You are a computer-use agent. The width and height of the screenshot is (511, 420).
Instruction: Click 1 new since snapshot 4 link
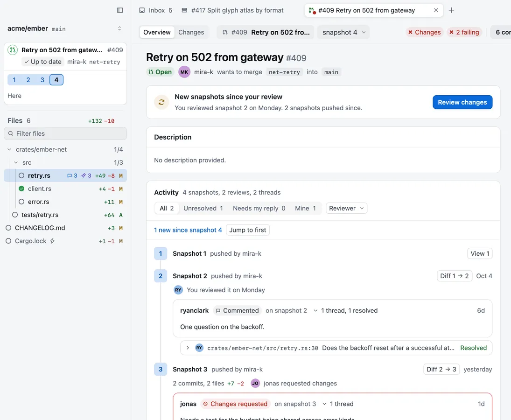click(188, 230)
